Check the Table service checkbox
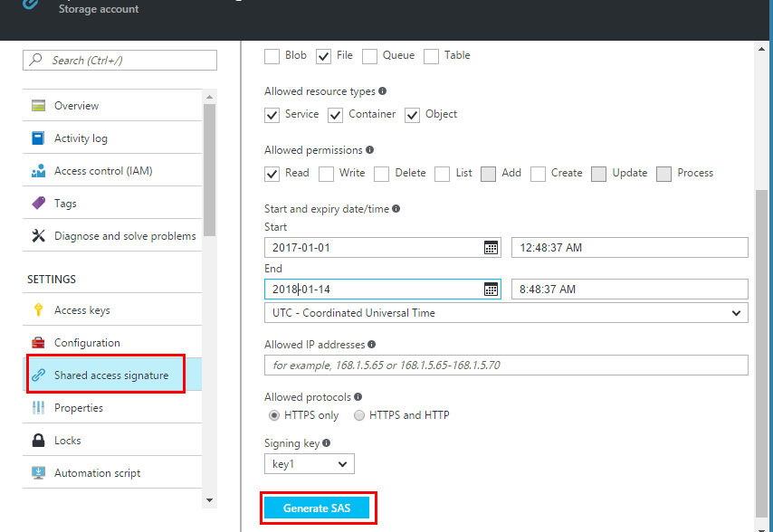This screenshot has width=773, height=532. tap(432, 56)
